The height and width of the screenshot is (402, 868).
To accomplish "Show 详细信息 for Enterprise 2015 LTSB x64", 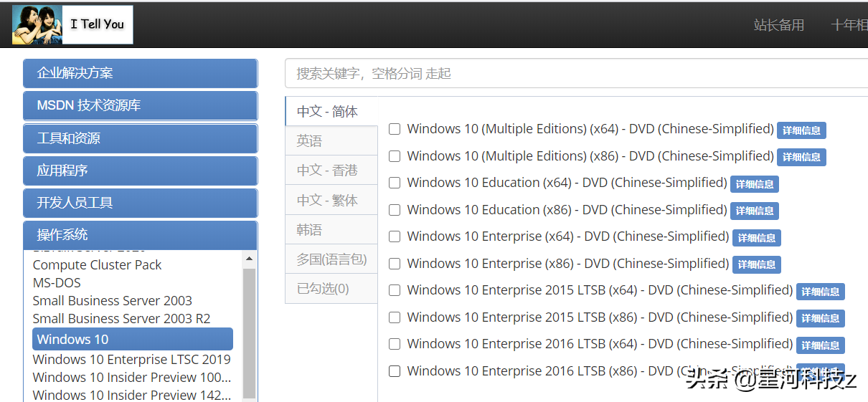I will [x=821, y=292].
